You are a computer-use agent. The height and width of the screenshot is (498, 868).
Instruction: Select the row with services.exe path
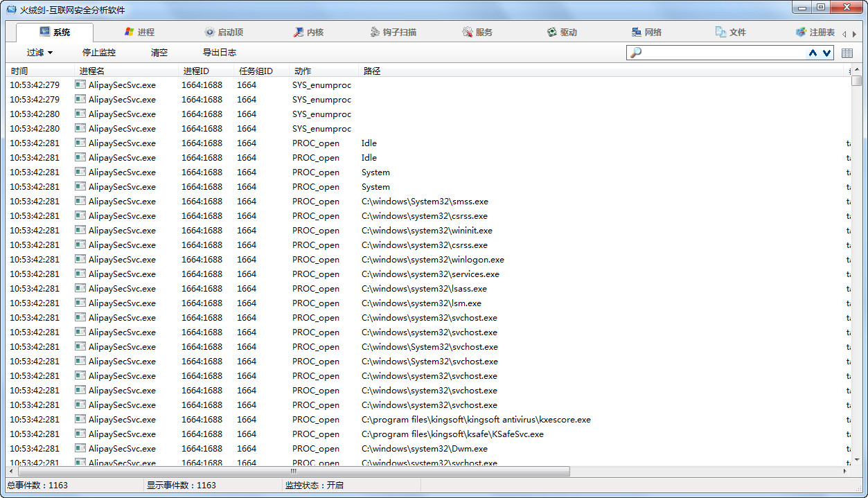tap(428, 274)
